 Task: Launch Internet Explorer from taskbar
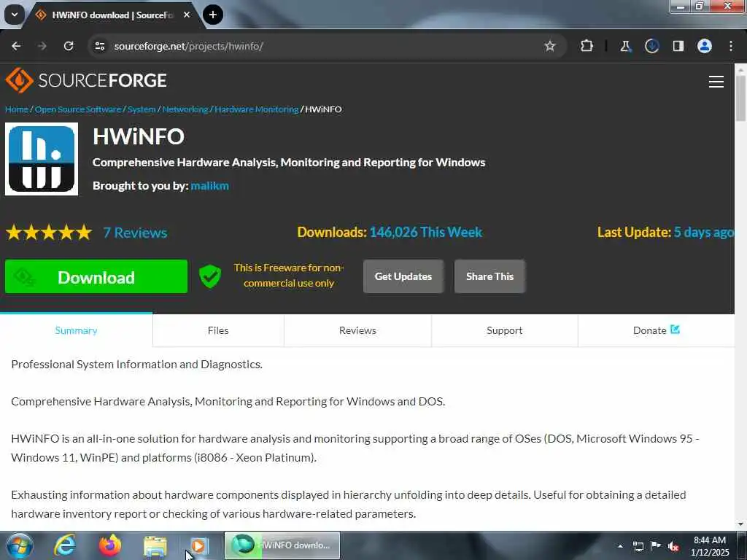point(65,545)
